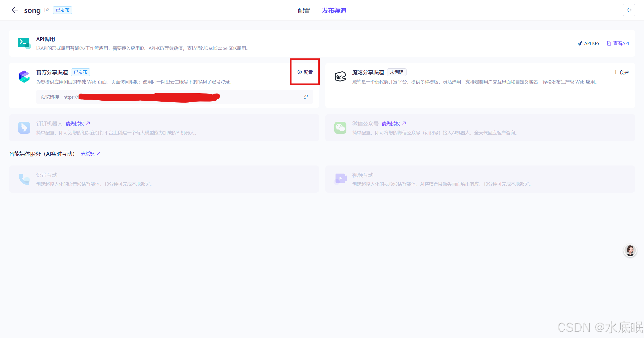
Task: Click the fullscreen collapse icon at top right
Action: tap(629, 10)
